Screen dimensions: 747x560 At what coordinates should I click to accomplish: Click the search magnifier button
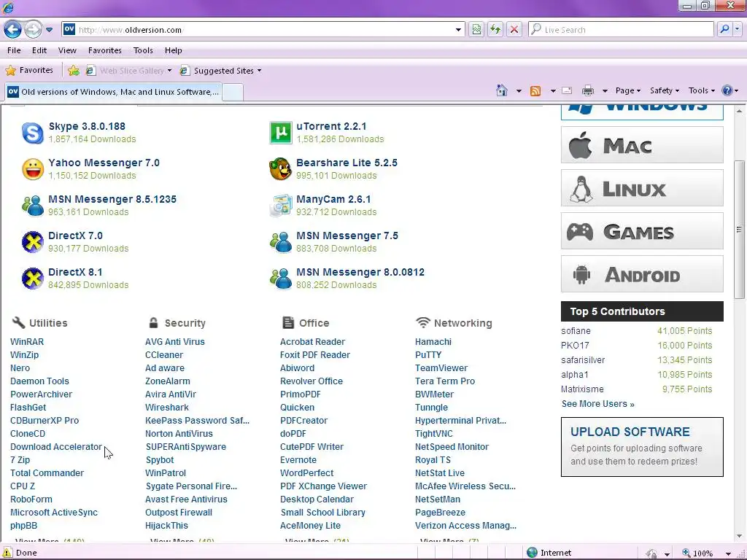724,29
